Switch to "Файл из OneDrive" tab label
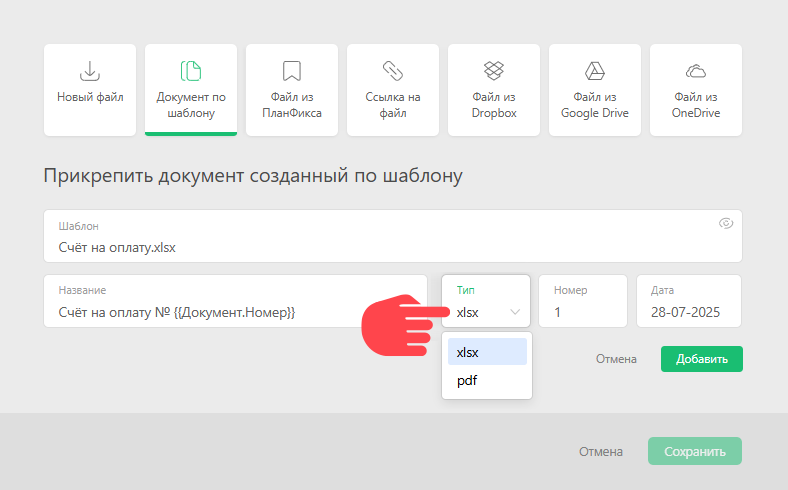Viewport: 788px width, 490px height. (696, 105)
